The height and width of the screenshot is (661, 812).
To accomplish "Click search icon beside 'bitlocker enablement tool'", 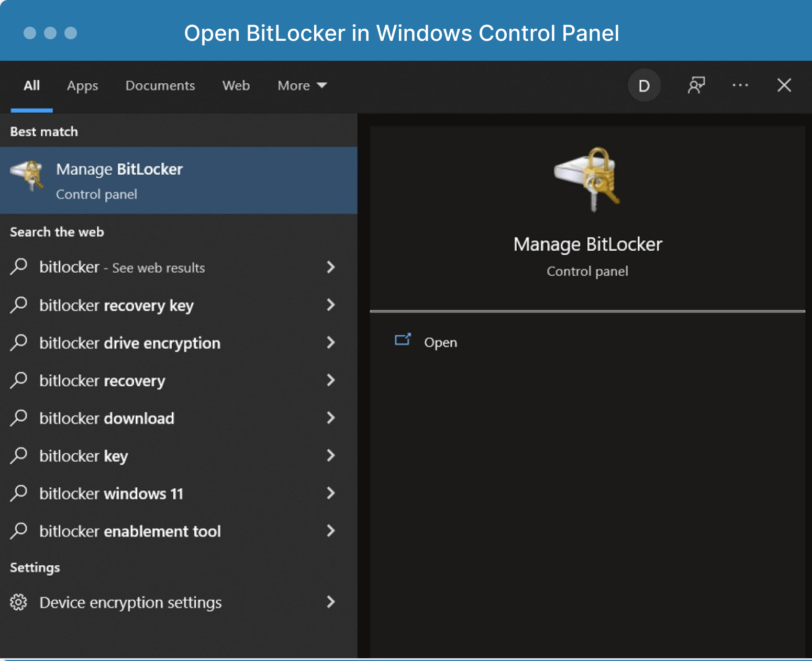I will 19,530.
